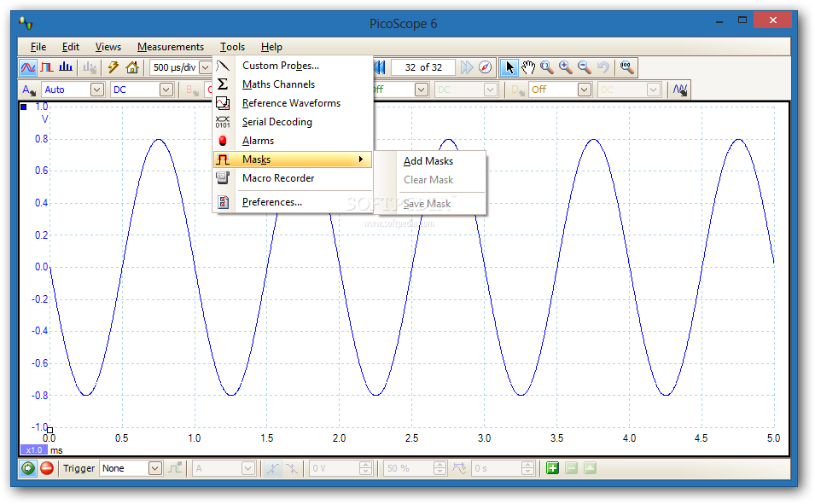Open Buffer Navigator compass icon
The width and height of the screenshot is (815, 504).
tap(485, 67)
